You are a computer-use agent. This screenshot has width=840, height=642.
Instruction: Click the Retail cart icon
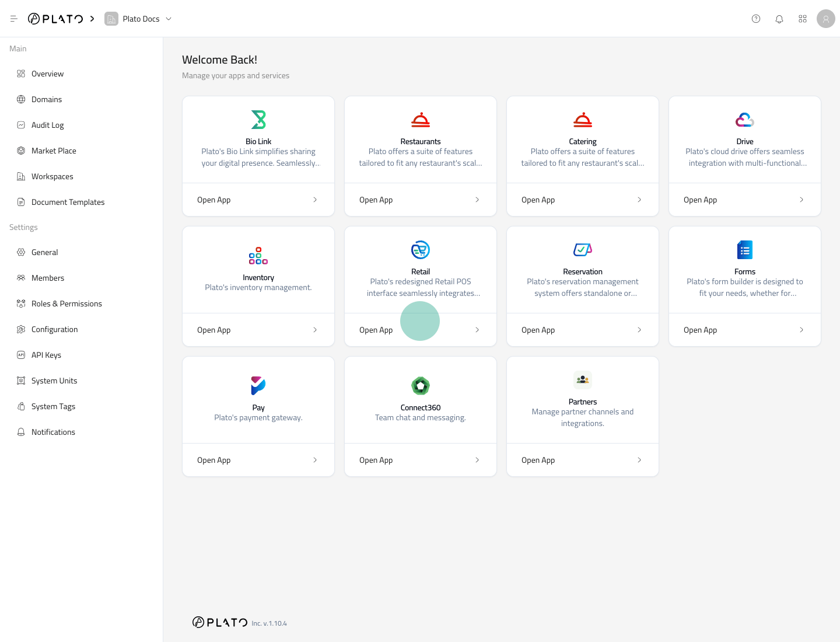[421, 250]
